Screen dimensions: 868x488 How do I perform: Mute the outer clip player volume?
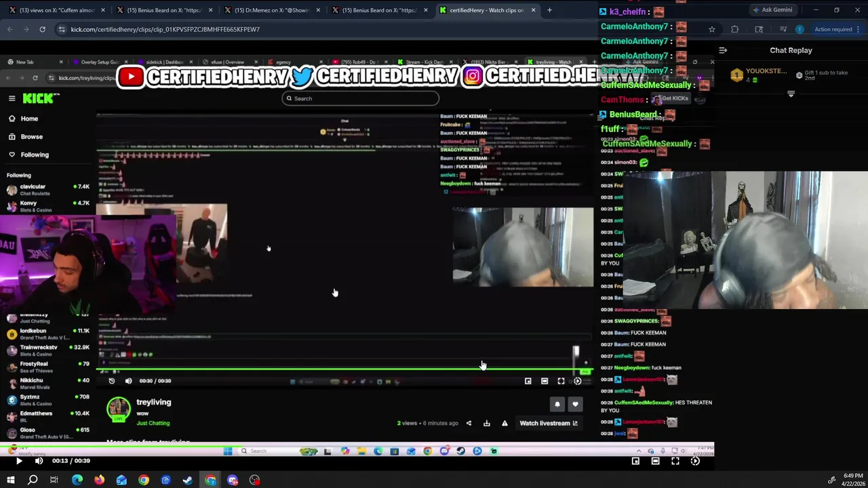click(x=39, y=461)
